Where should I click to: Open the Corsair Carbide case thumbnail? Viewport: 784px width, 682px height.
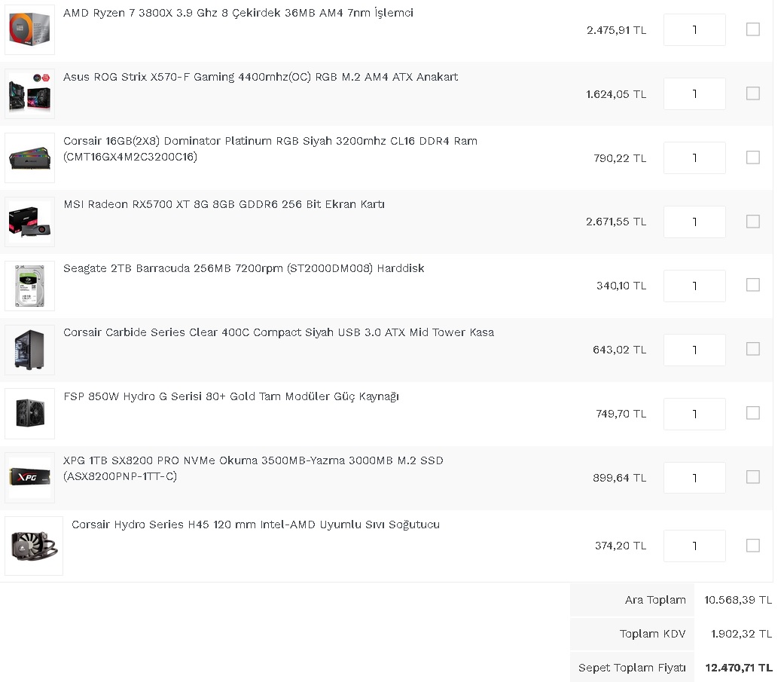[29, 350]
